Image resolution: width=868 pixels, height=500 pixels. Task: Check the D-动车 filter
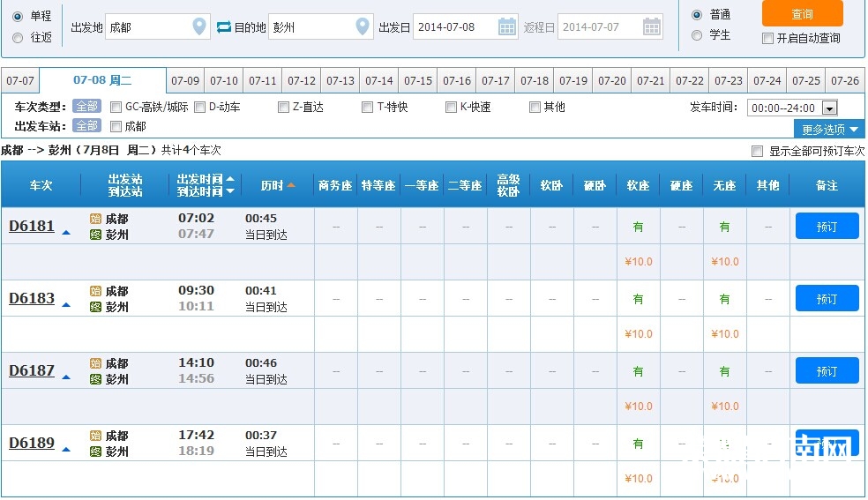[200, 107]
